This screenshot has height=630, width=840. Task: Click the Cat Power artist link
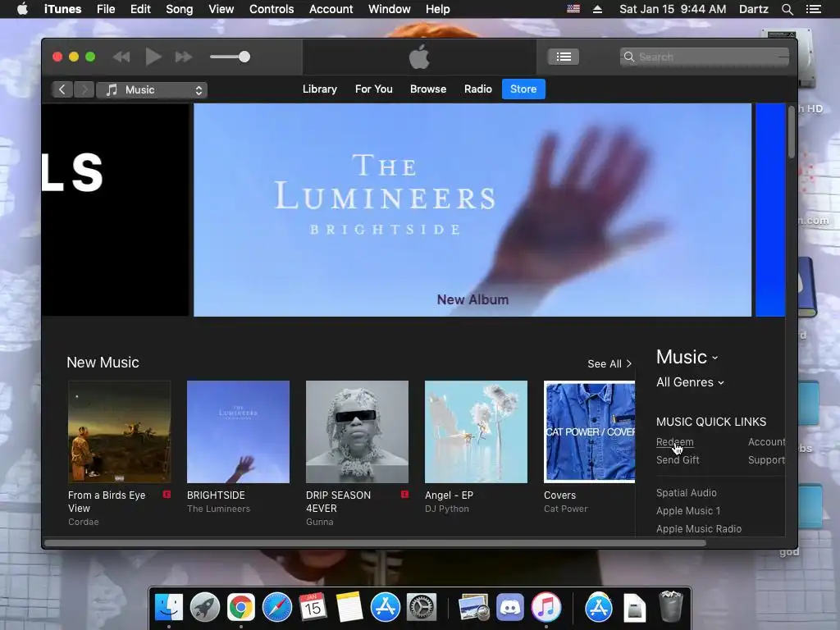pyautogui.click(x=566, y=509)
